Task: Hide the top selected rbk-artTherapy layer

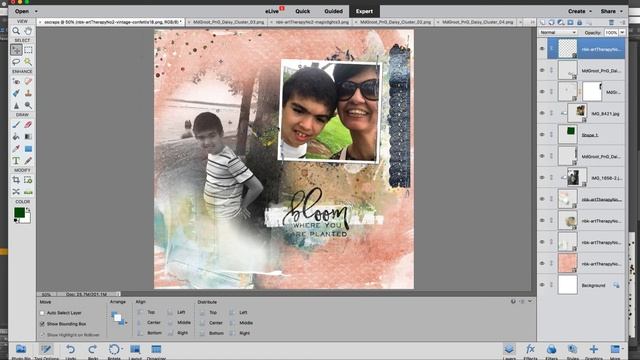Action: point(542,49)
